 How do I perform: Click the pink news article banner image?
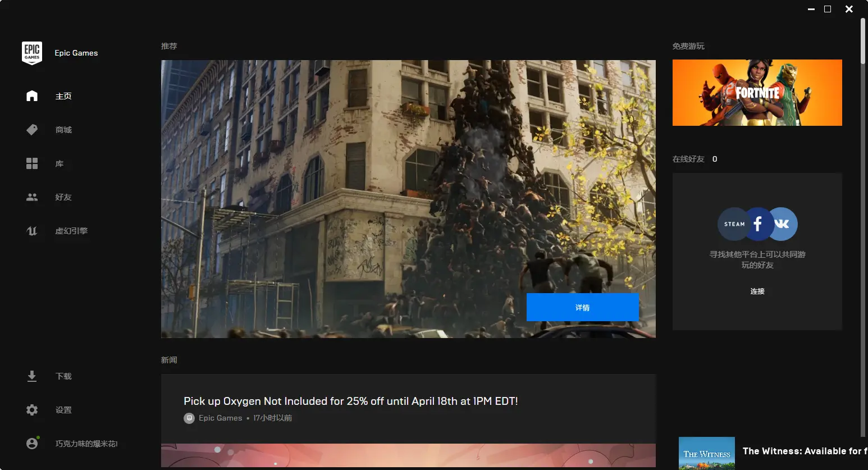tap(408, 455)
